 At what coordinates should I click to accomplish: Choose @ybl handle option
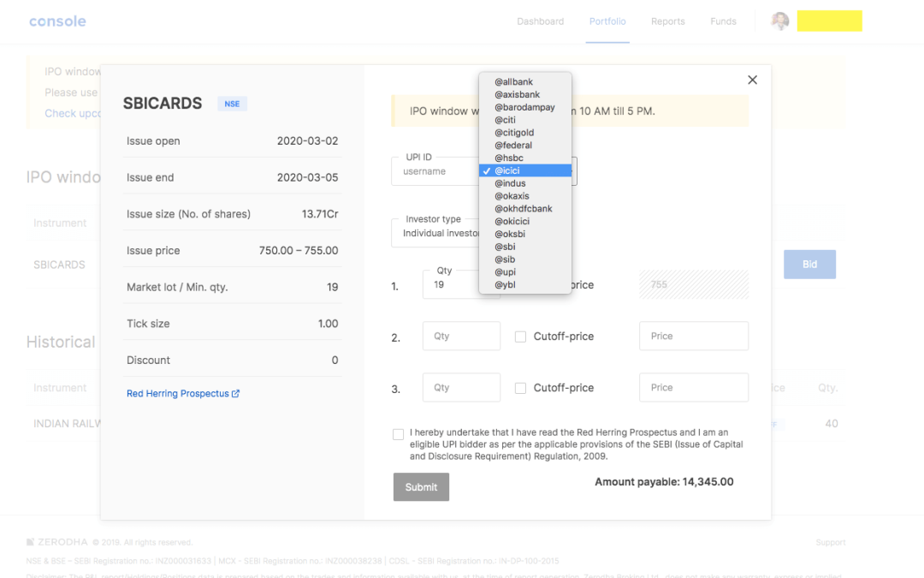(525, 285)
